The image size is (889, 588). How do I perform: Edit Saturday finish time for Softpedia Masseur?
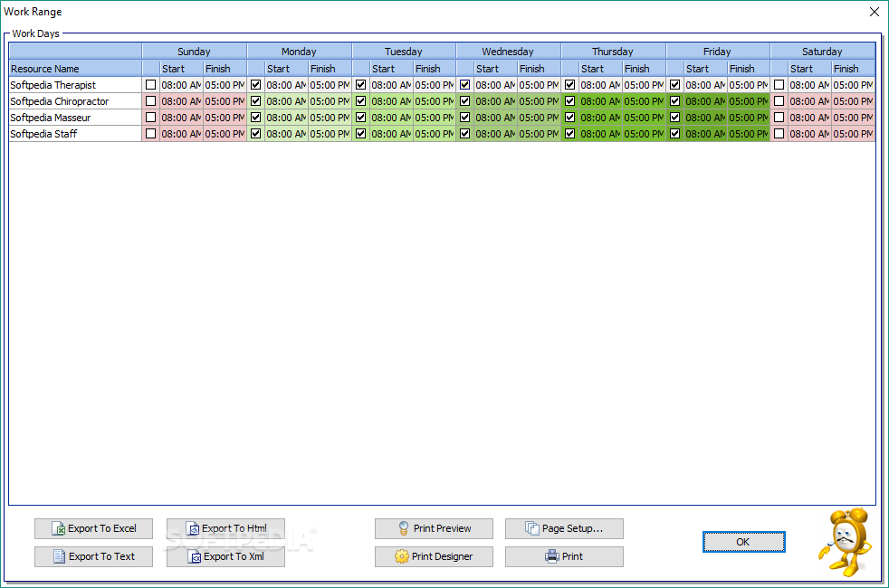tap(854, 118)
